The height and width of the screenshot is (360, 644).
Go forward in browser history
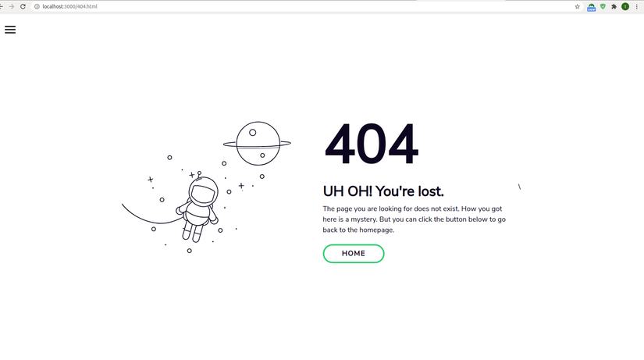click(x=12, y=6)
